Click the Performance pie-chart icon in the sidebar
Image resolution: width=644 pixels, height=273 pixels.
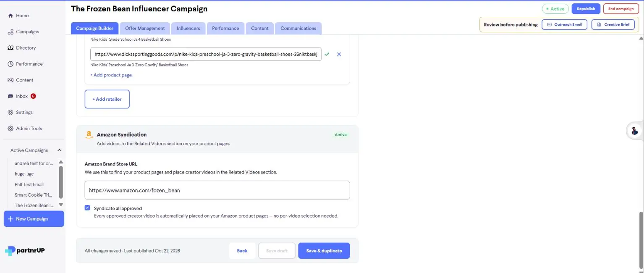(10, 64)
